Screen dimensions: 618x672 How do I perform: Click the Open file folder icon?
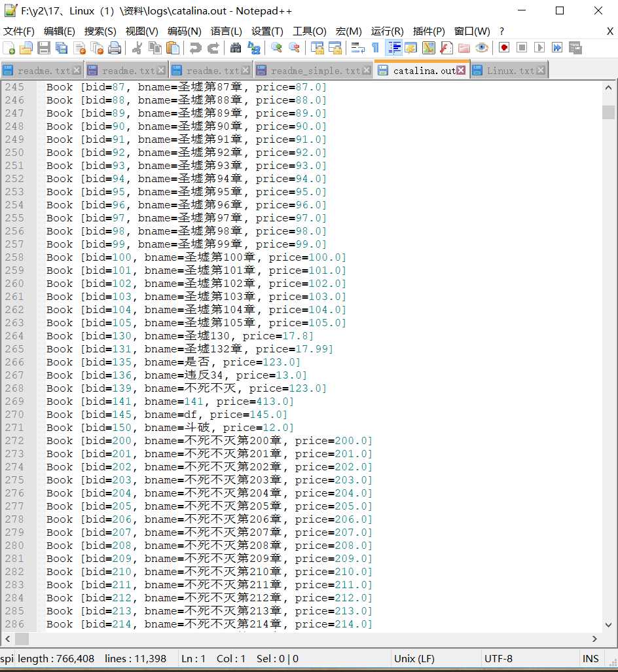coord(26,48)
